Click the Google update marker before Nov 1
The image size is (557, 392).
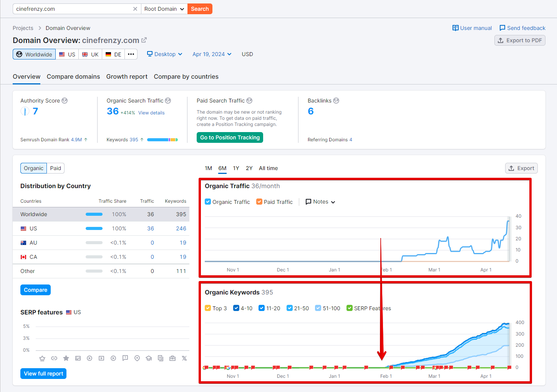(x=228, y=367)
